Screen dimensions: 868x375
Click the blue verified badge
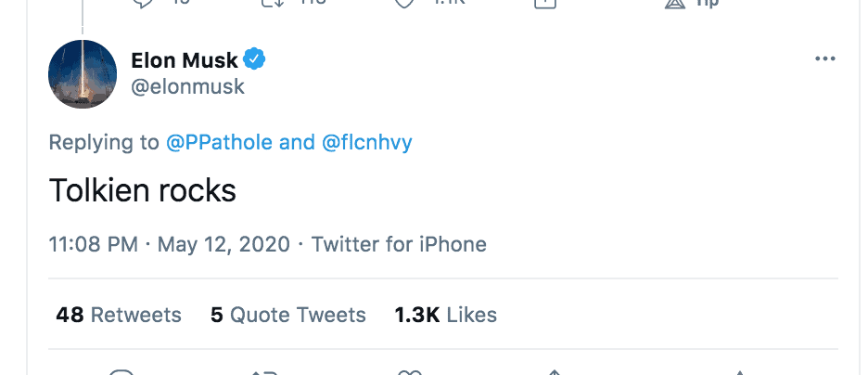pyautogui.click(x=255, y=61)
